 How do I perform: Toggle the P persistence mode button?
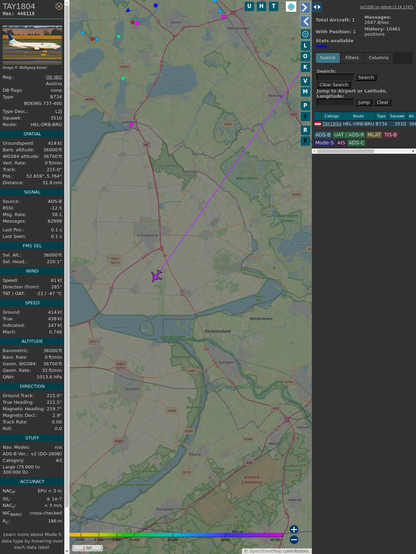pyautogui.click(x=305, y=105)
